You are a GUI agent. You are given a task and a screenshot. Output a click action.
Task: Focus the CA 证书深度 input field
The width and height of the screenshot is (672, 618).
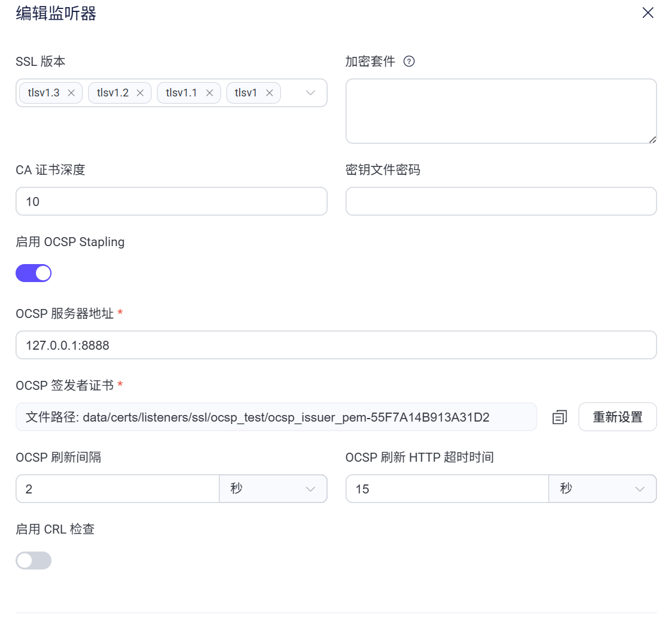pyautogui.click(x=171, y=201)
